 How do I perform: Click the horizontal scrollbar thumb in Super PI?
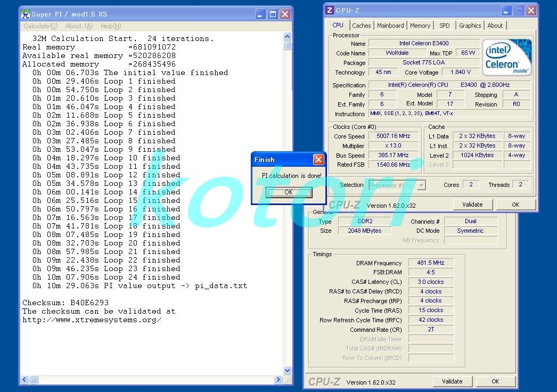click(34, 380)
